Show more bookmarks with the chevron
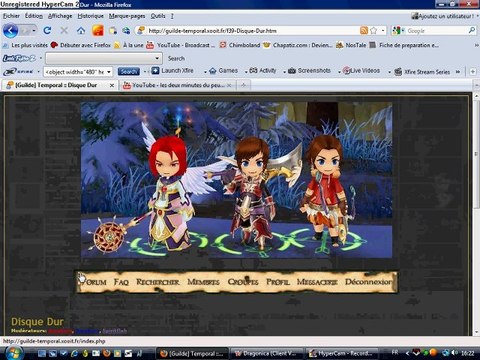The image size is (480, 360). click(x=476, y=45)
